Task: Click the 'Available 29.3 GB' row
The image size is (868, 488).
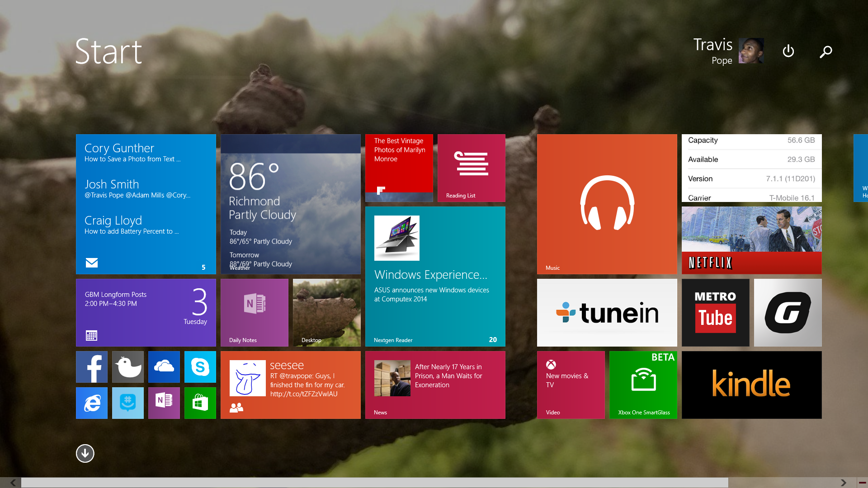Action: point(752,160)
